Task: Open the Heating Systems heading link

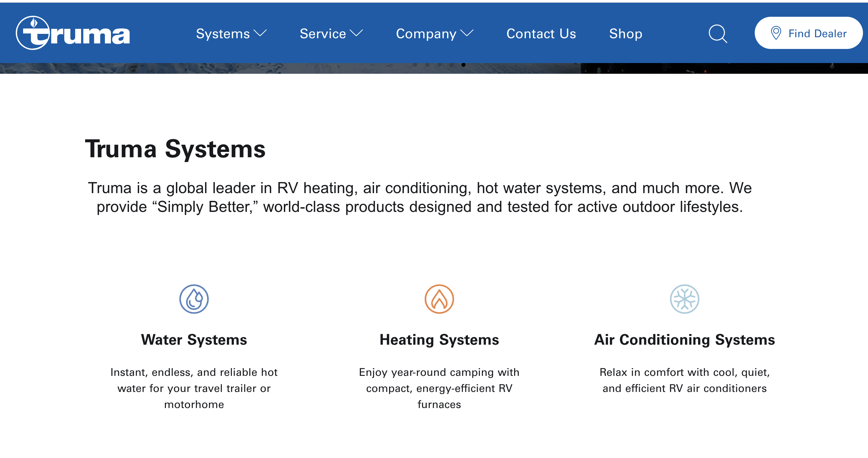Action: point(439,339)
